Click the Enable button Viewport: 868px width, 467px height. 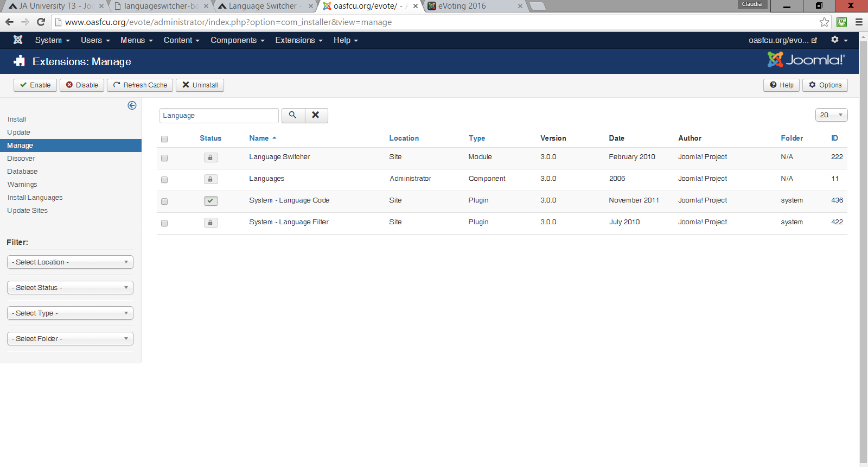click(x=35, y=85)
